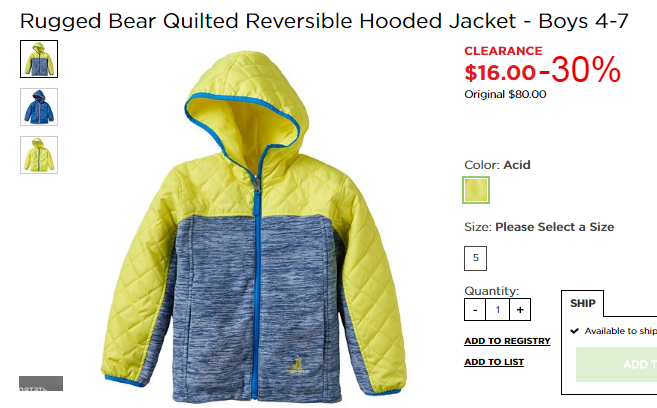Focus the quantity number field
Viewport: 657px width, 408px height.
498,310
